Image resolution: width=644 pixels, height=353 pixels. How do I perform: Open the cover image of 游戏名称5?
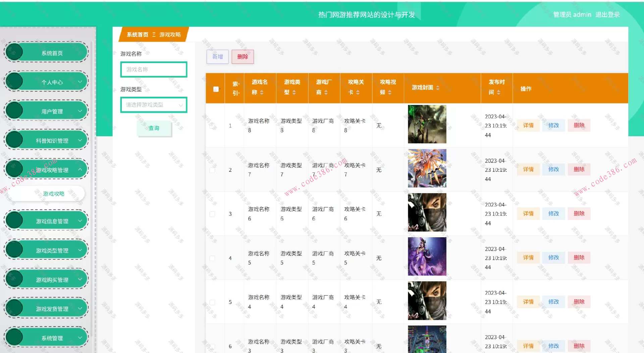(427, 256)
